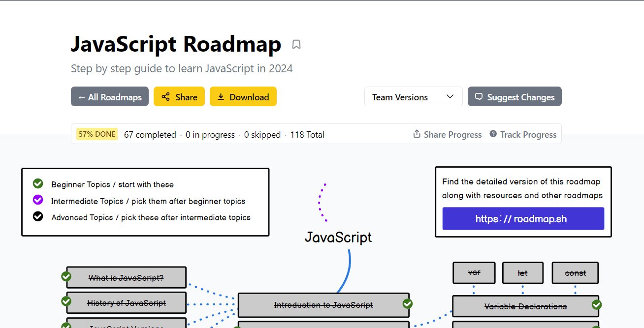Viewport: 644px width, 328px height.
Task: Select the const topic node
Action: [x=575, y=273]
